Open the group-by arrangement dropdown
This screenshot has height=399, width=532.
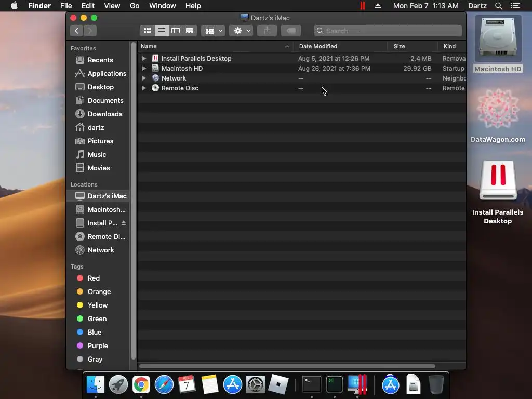[213, 31]
